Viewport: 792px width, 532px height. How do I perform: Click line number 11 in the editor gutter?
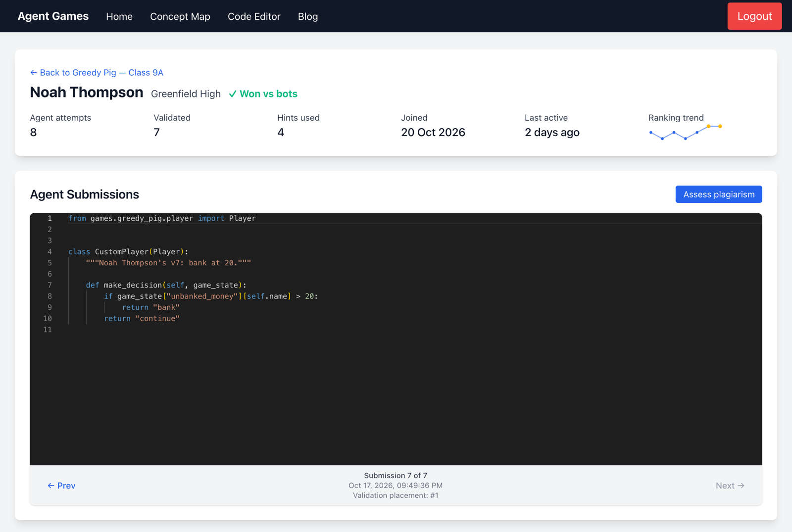click(48, 330)
